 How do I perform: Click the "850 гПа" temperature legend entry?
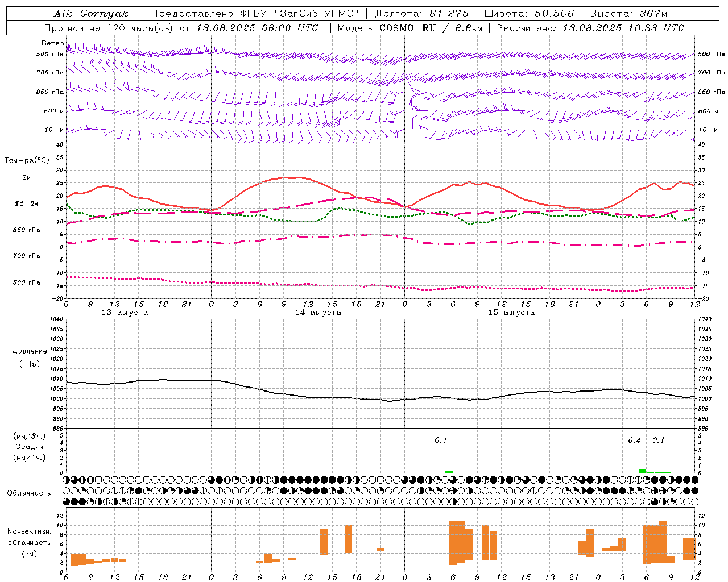[x=27, y=230]
